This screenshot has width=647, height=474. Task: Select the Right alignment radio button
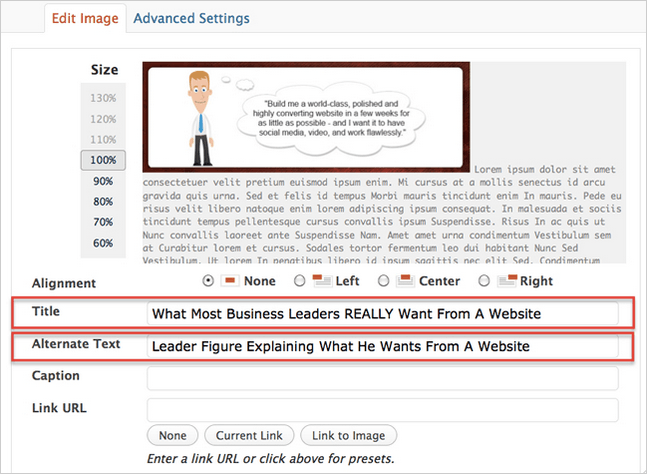point(485,281)
